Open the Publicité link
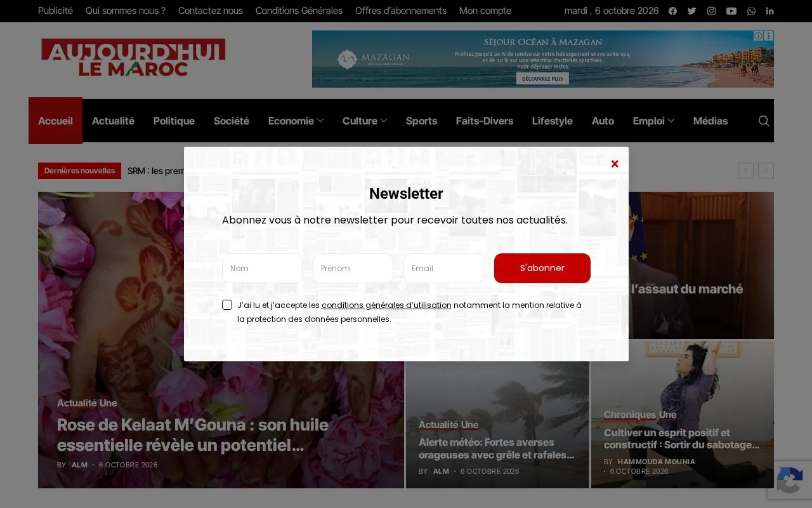Screen dimensions: 812x508 55,11
